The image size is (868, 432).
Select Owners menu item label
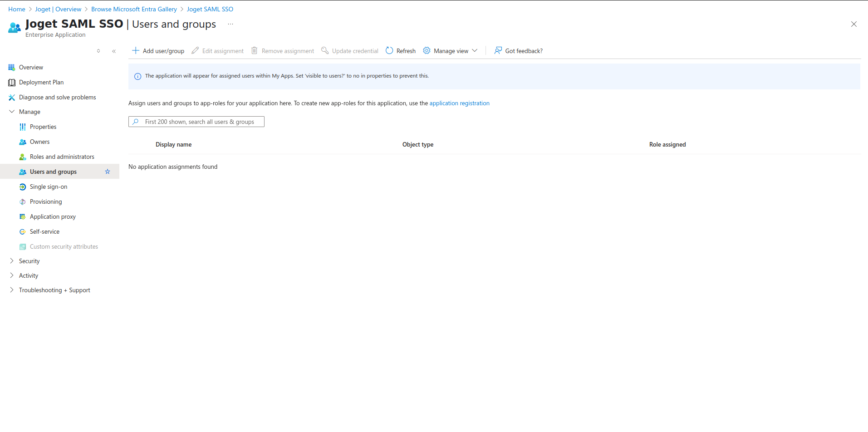click(x=40, y=142)
